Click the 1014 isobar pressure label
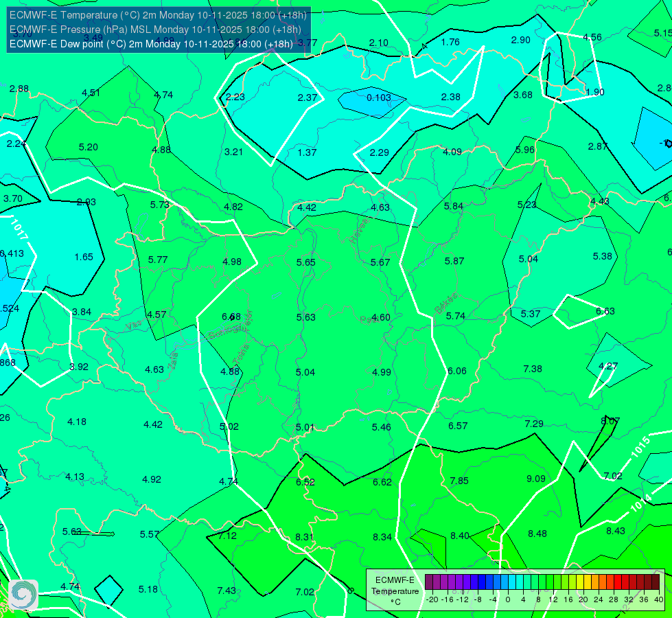The width and height of the screenshot is (672, 618). pos(642,503)
